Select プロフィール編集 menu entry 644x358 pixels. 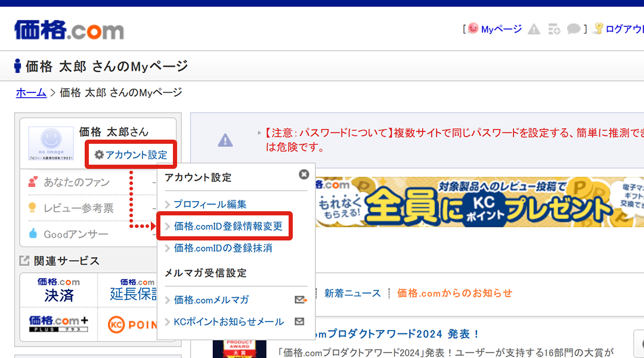coord(210,204)
